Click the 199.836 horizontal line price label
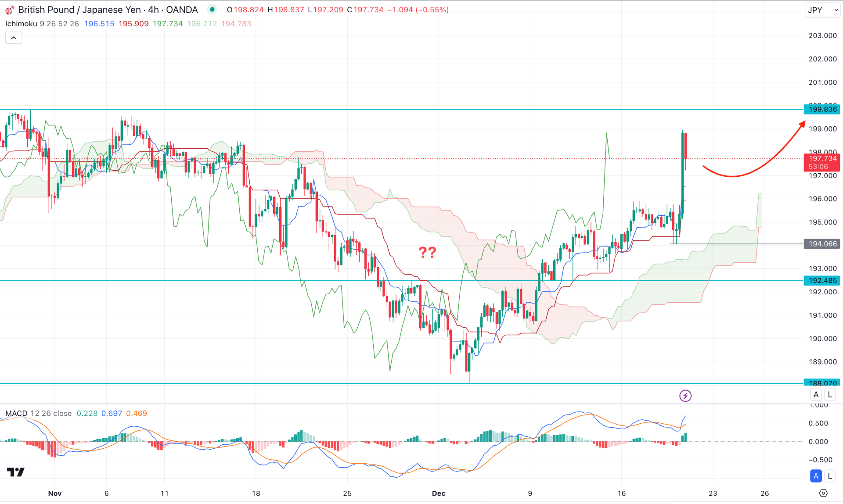The image size is (843, 504). pyautogui.click(x=822, y=109)
